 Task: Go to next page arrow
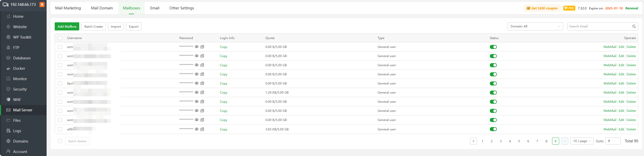coord(564,141)
